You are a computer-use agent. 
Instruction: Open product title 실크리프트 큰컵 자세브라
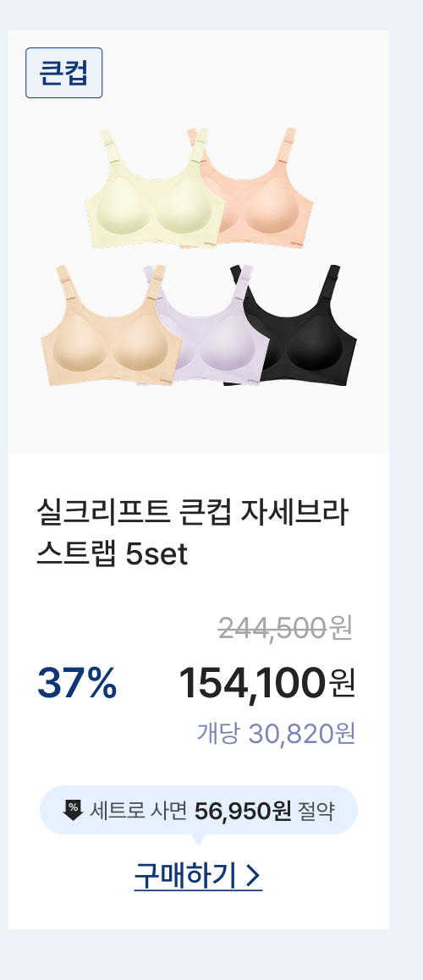(192, 513)
